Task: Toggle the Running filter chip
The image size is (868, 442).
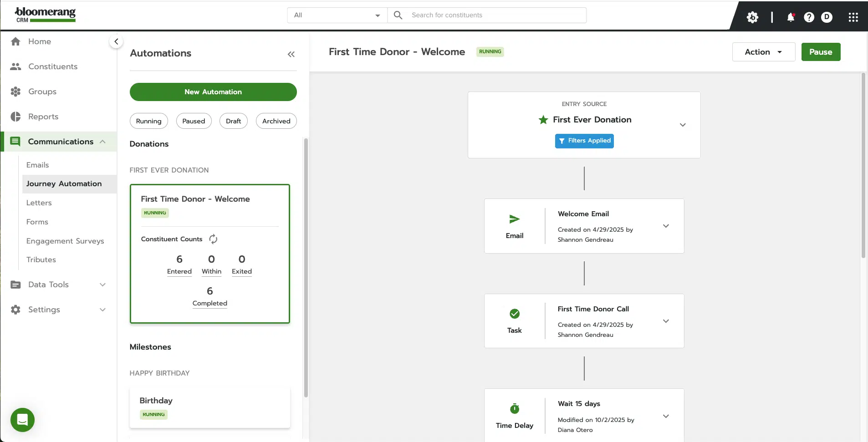Action: click(x=148, y=121)
